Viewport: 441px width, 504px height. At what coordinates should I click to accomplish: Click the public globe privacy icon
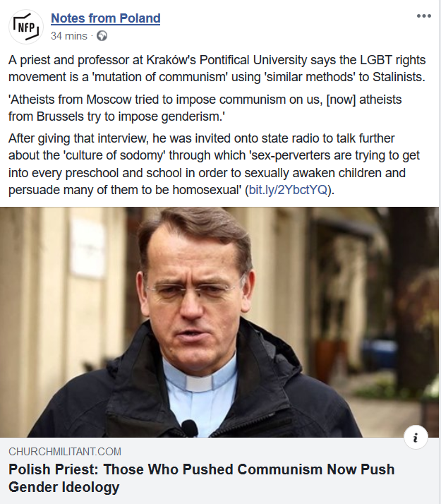pyautogui.click(x=102, y=36)
